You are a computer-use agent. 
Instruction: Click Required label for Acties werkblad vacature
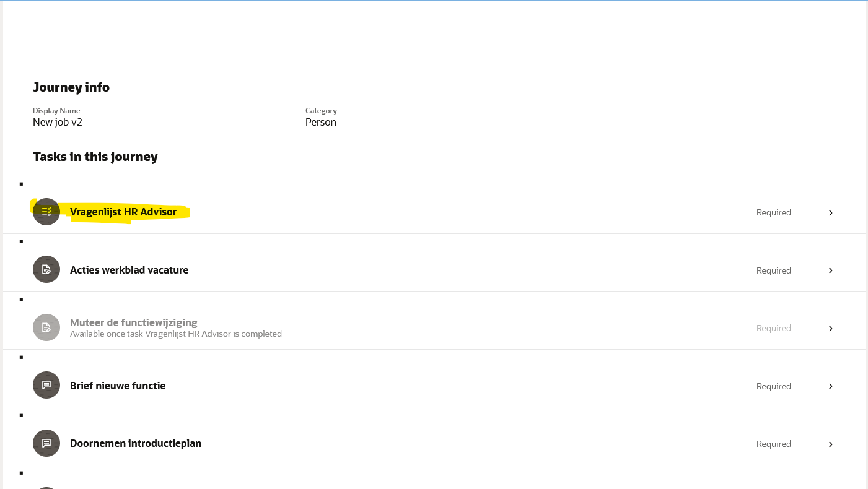pyautogui.click(x=774, y=270)
